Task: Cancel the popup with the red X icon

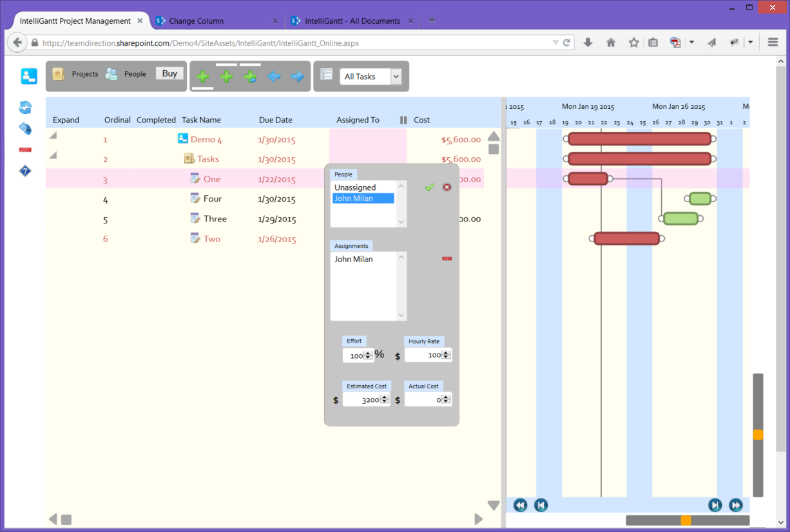Action: (447, 187)
